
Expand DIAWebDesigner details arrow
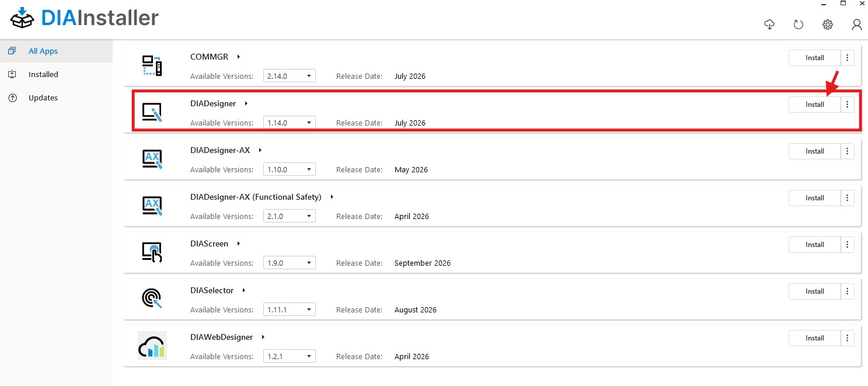pos(263,337)
